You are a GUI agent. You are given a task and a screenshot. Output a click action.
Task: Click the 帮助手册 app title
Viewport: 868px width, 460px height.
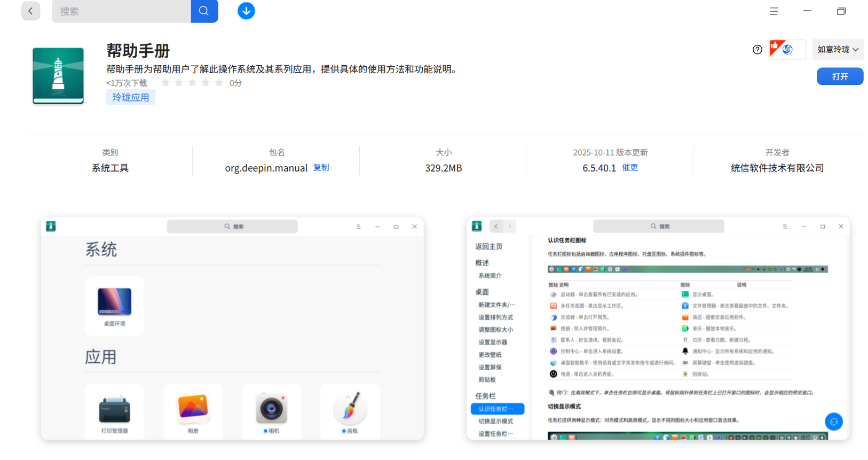click(x=138, y=51)
